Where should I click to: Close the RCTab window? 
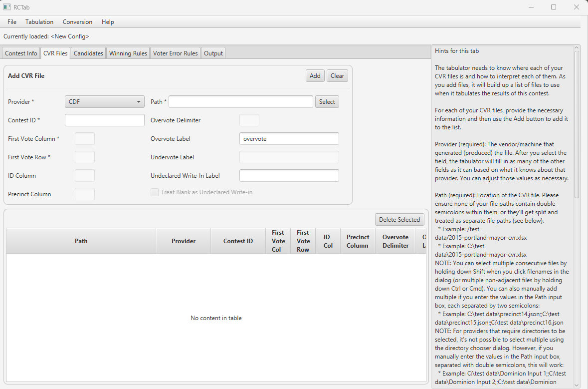577,7
